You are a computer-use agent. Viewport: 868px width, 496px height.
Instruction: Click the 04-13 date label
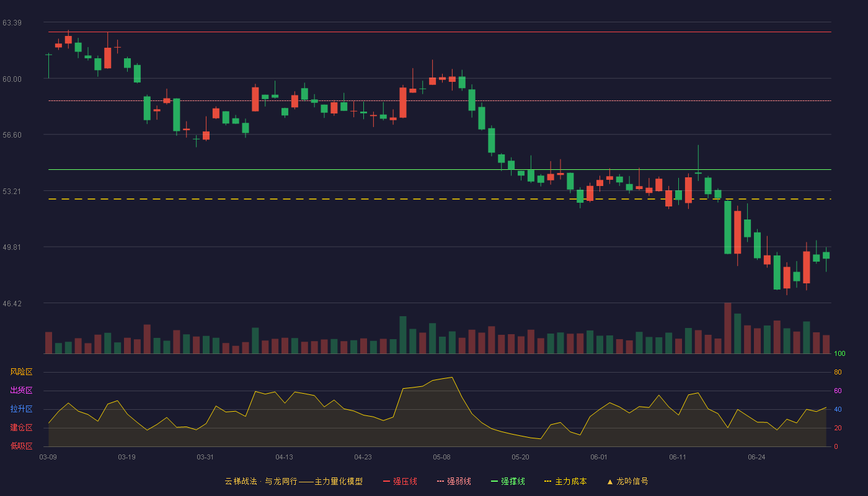(x=284, y=457)
